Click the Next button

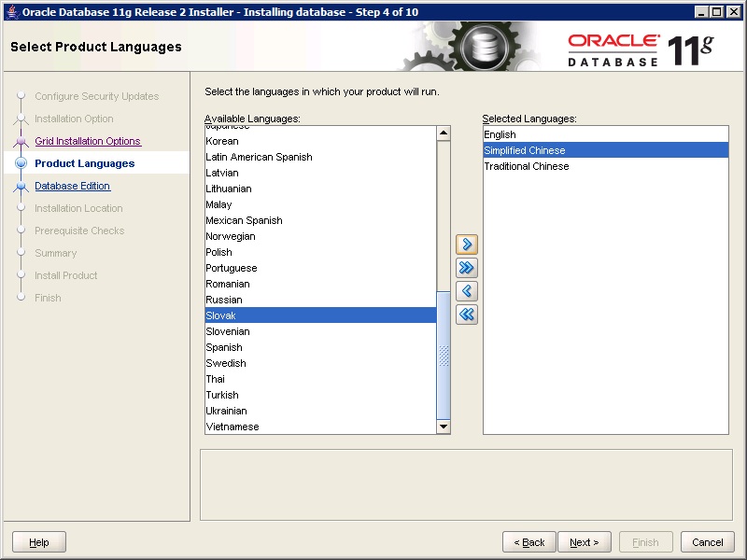585,542
